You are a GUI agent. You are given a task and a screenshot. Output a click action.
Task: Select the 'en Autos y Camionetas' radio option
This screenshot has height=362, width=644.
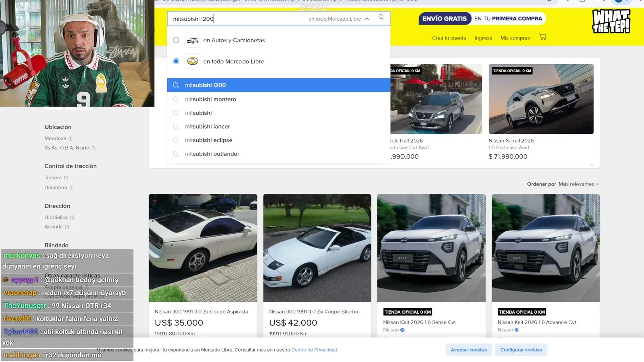pyautogui.click(x=176, y=40)
